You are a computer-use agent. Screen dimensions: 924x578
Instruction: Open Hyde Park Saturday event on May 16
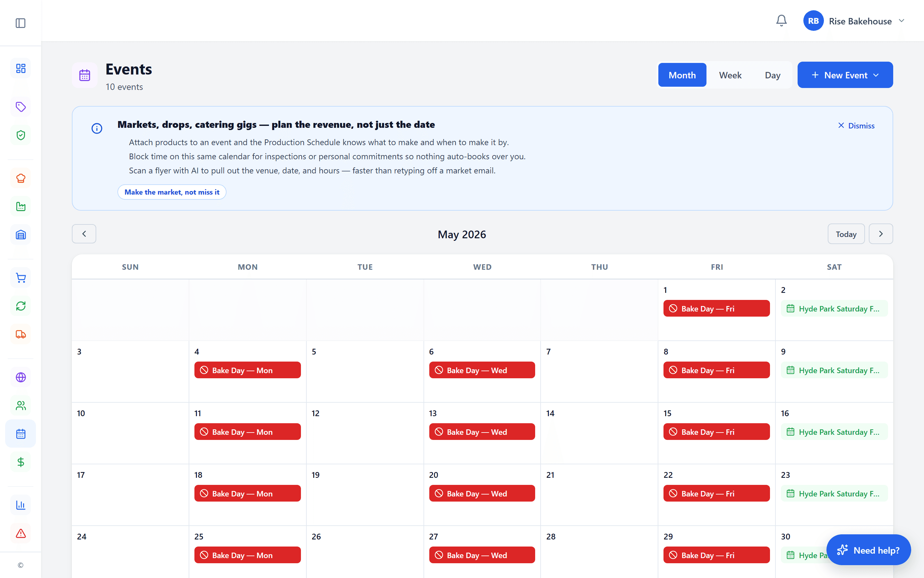(x=834, y=432)
